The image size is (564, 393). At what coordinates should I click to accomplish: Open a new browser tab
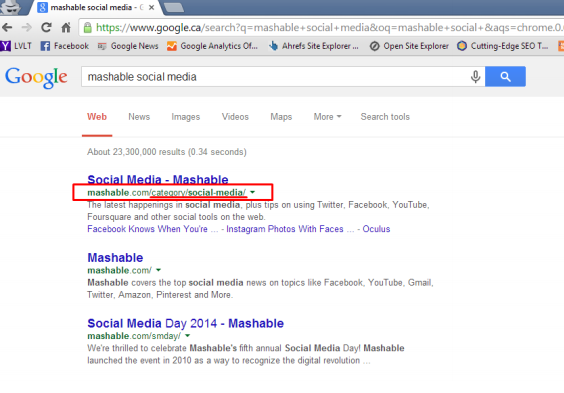[x=173, y=7]
